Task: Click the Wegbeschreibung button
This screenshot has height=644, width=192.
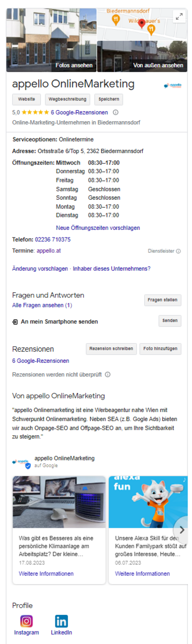Action: (x=68, y=99)
